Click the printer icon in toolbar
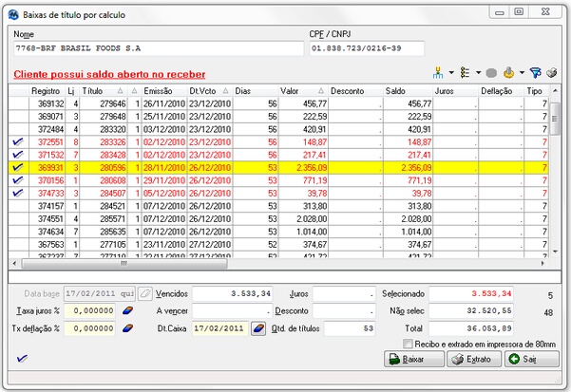Screen dimensions: 571x392 pos(552,73)
